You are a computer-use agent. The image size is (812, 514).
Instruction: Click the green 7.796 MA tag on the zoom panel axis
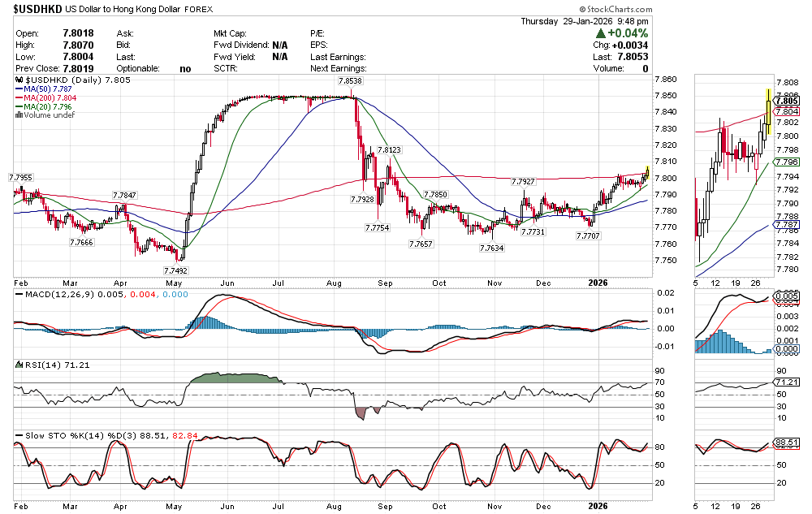(786, 162)
